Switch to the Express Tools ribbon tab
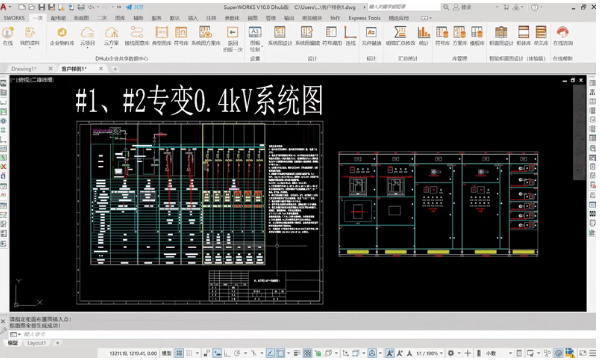600x360 pixels. [364, 18]
